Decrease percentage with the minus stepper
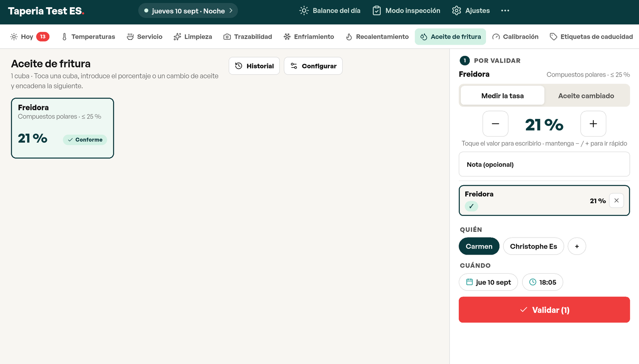Image resolution: width=639 pixels, height=364 pixels. tap(495, 124)
